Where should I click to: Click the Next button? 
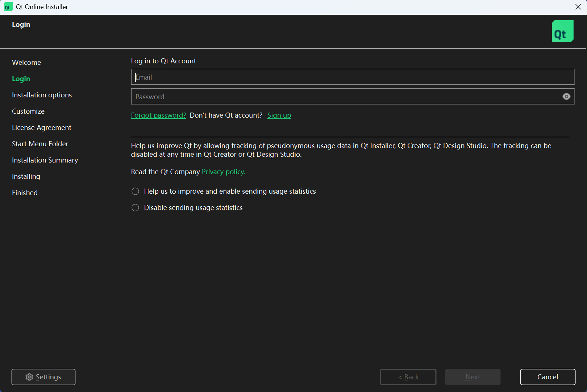[473, 377]
